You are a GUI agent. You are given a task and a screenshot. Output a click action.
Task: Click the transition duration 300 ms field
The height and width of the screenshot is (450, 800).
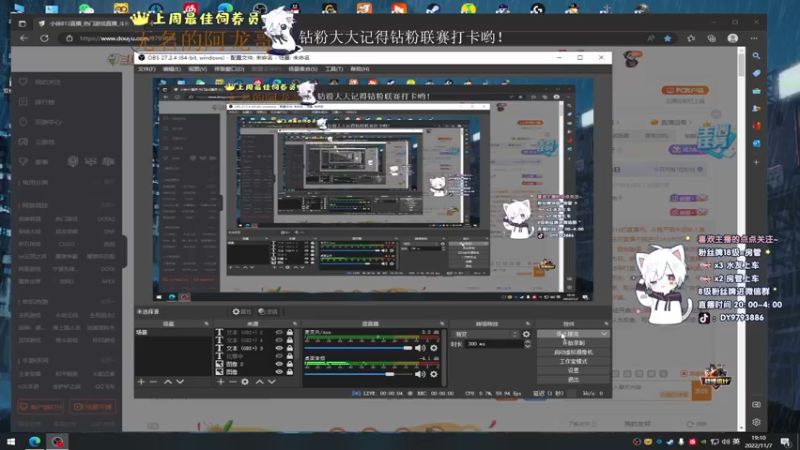pos(493,344)
